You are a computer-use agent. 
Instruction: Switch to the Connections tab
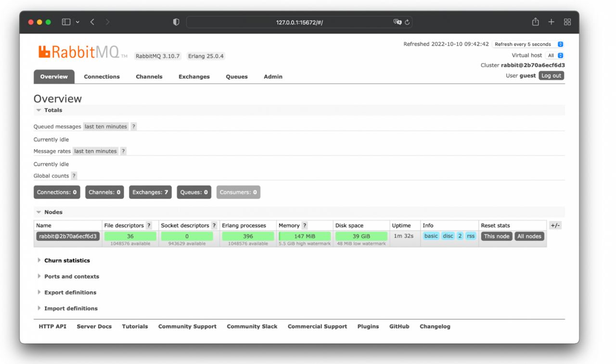pyautogui.click(x=102, y=76)
